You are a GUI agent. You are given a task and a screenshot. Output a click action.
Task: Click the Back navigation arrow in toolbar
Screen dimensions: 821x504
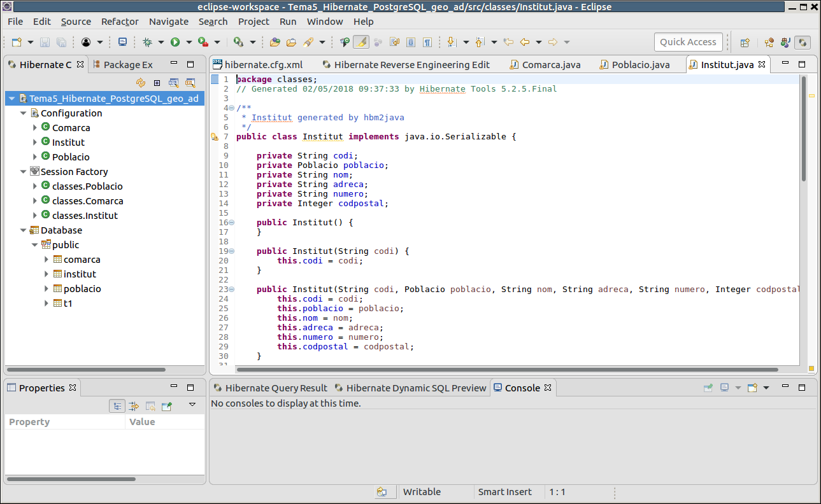point(525,42)
